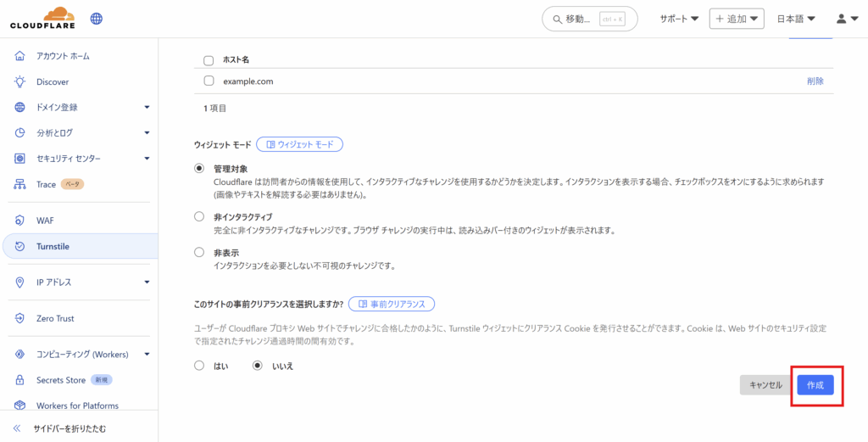Expand the ドメイン登録 arrow
The image size is (868, 442).
[147, 108]
